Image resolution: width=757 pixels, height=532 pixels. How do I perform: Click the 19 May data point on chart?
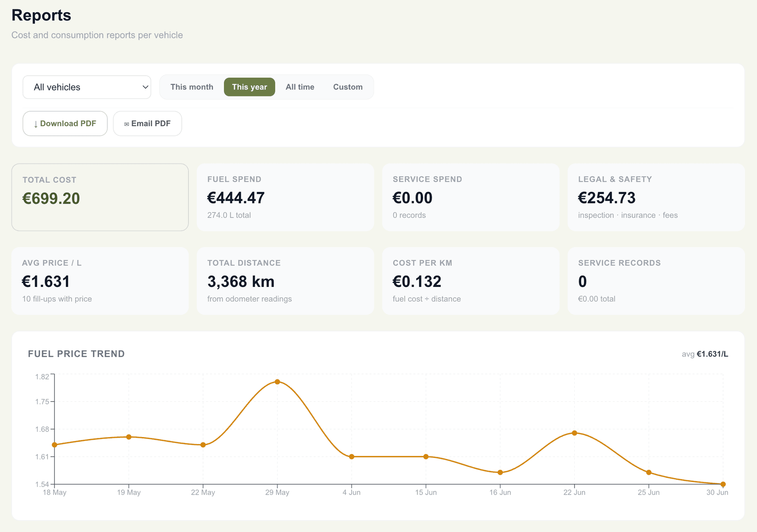click(129, 437)
